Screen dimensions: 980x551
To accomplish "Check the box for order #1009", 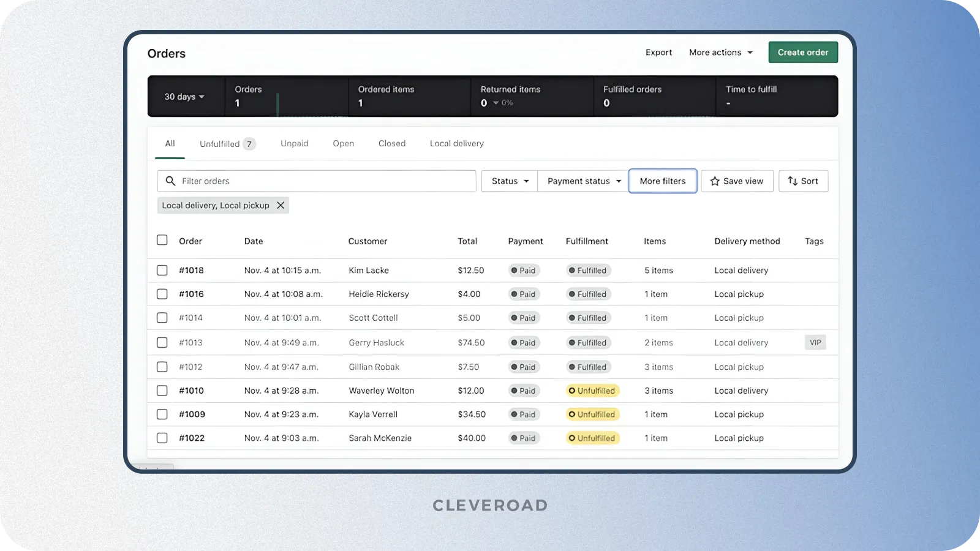I will pyautogui.click(x=162, y=414).
